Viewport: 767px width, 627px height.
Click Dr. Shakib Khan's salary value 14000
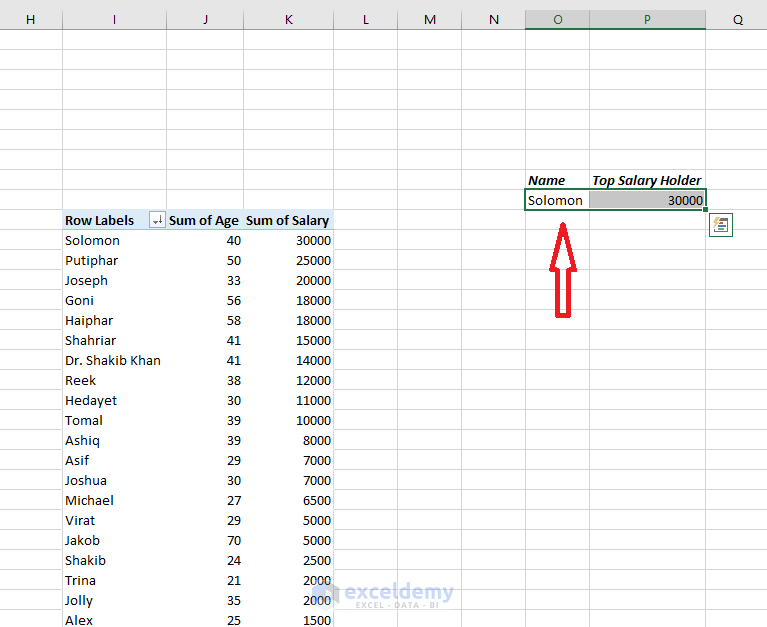click(289, 360)
